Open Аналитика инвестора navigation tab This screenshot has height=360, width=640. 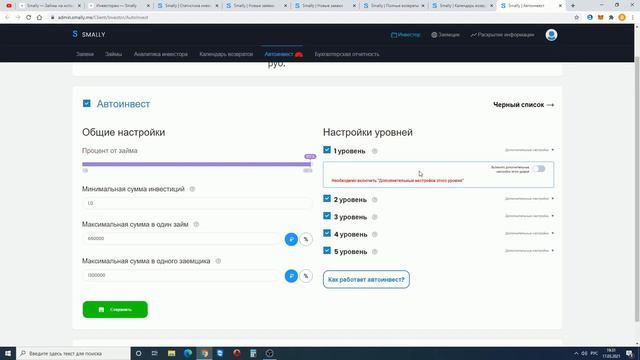[x=161, y=54]
